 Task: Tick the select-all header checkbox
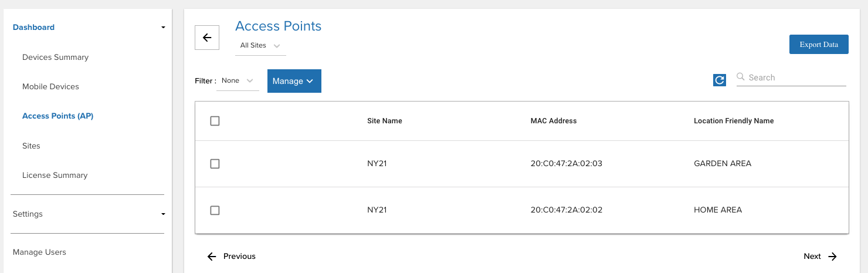point(215,121)
